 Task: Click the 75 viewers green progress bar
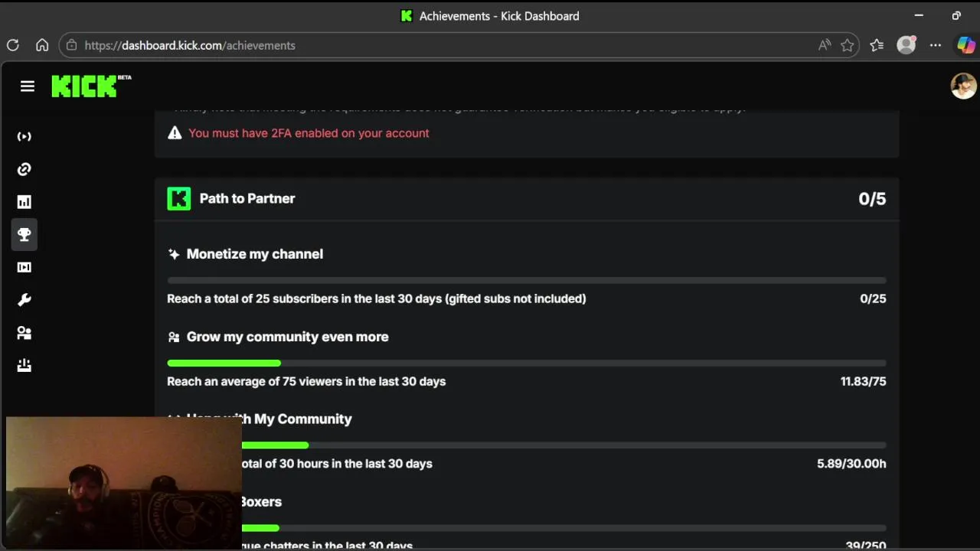(x=224, y=363)
